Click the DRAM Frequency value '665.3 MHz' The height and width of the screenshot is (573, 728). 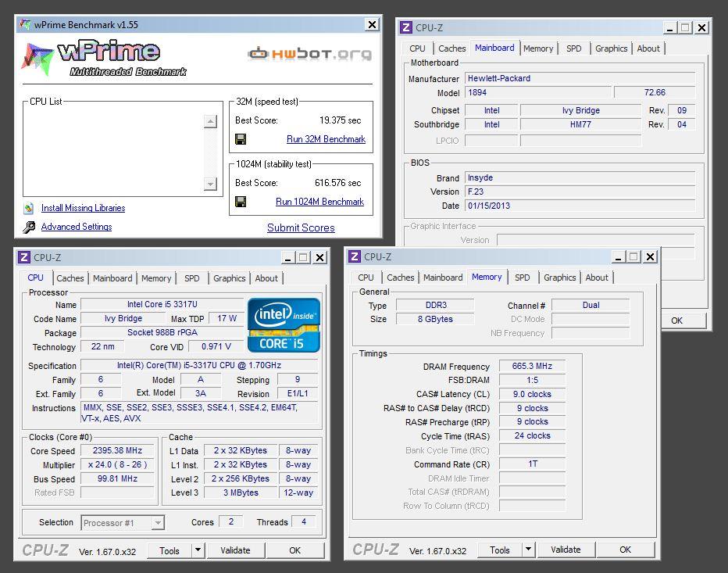pyautogui.click(x=532, y=366)
